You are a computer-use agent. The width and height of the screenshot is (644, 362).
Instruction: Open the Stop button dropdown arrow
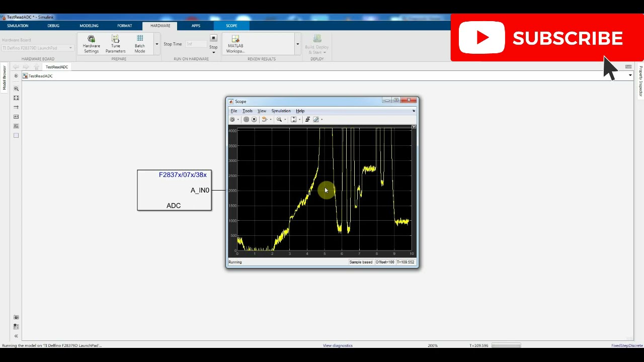213,52
